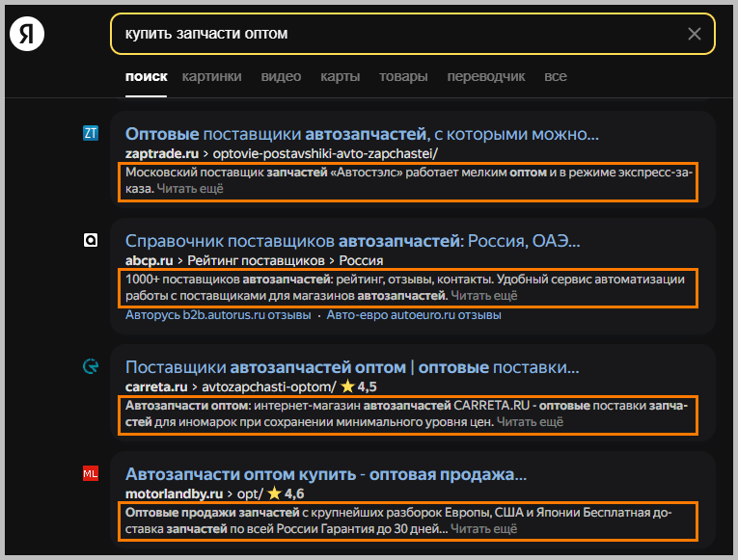
Task: Click the snippet text '1000+ поставщиков автозапчастей'
Action: click(x=229, y=280)
